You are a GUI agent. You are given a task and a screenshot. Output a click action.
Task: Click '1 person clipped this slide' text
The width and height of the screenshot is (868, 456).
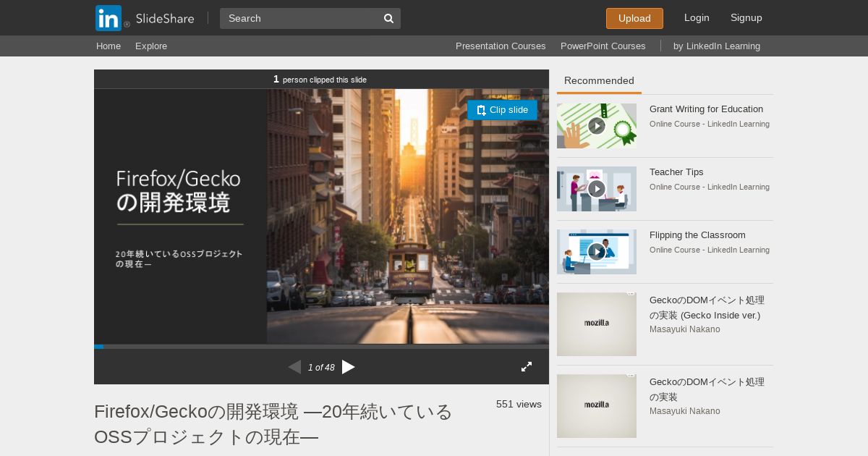point(320,80)
